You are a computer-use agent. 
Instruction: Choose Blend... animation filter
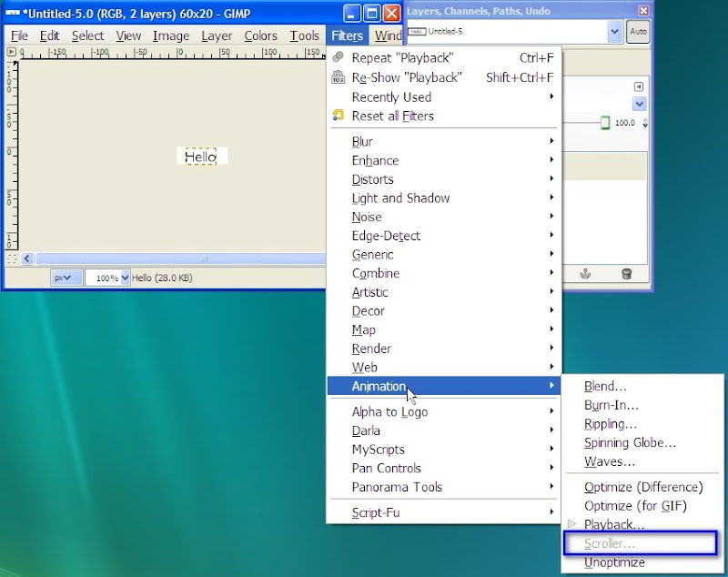point(642,386)
